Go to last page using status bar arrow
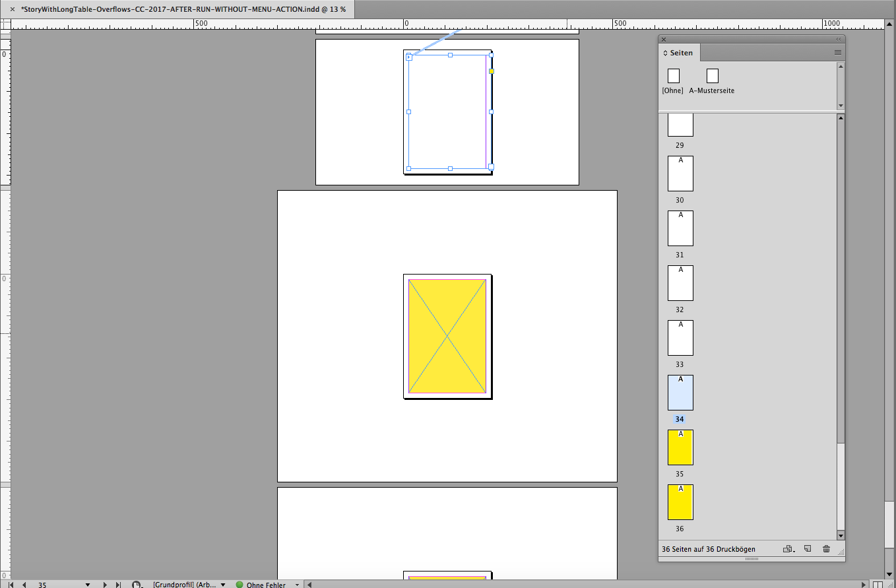The image size is (896, 588). pos(118,585)
